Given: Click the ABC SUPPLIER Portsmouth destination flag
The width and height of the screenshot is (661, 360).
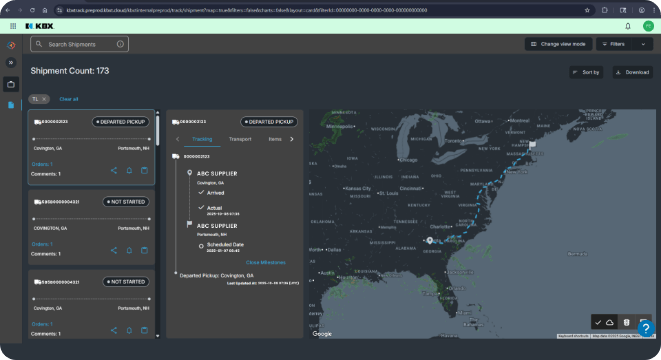Looking at the screenshot, I should (x=190, y=225).
